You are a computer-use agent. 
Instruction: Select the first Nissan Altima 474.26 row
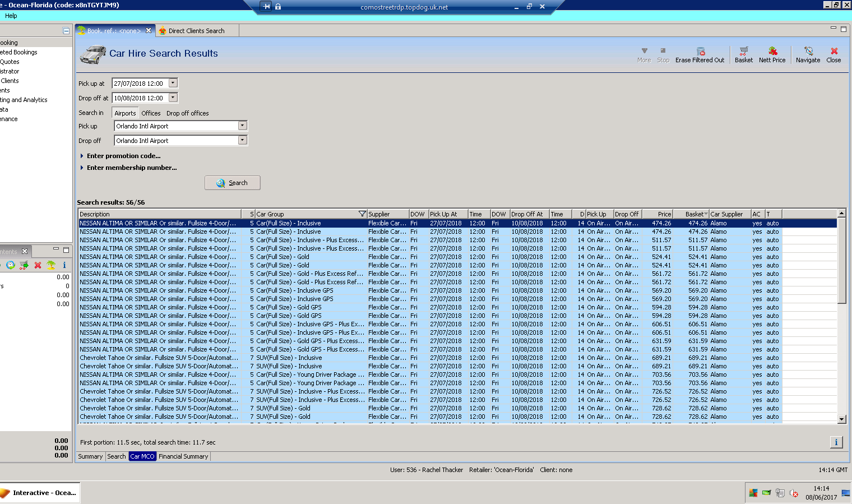[457, 223]
